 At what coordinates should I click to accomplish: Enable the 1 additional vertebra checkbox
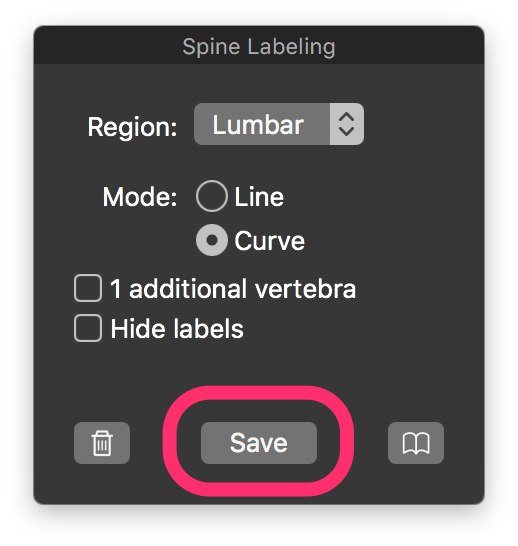point(88,288)
